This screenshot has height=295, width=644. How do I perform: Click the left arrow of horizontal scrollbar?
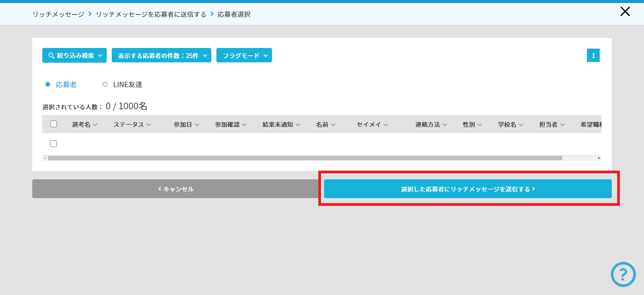pyautogui.click(x=45, y=158)
